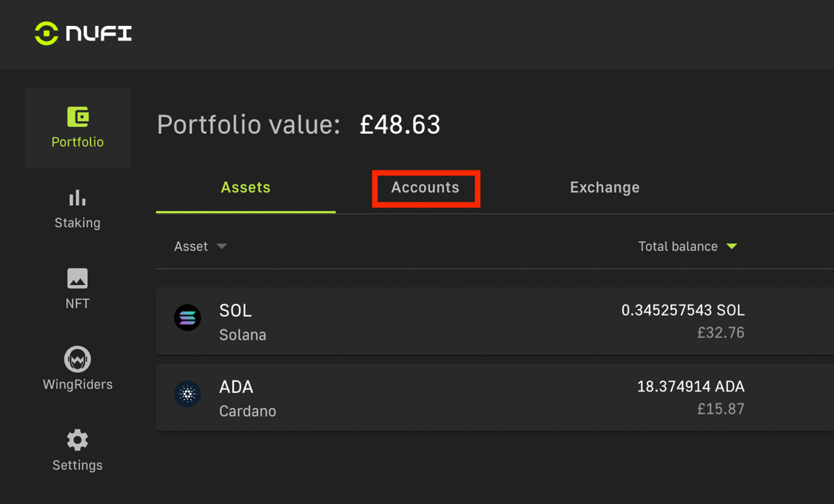Click the 18.374914 ADA balance

[690, 387]
